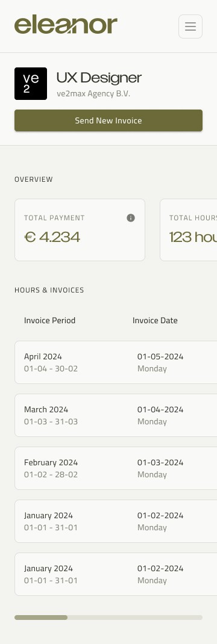Click the 01-03-2024 invoice date
217x644 pixels.
pyautogui.click(x=160, y=462)
